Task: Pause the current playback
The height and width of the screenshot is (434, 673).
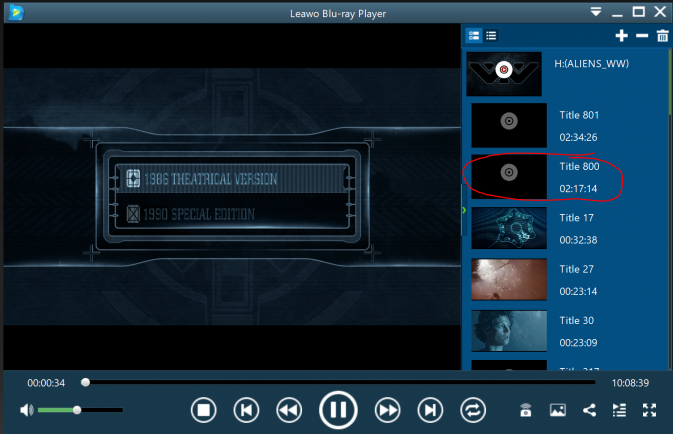Action: [x=338, y=410]
